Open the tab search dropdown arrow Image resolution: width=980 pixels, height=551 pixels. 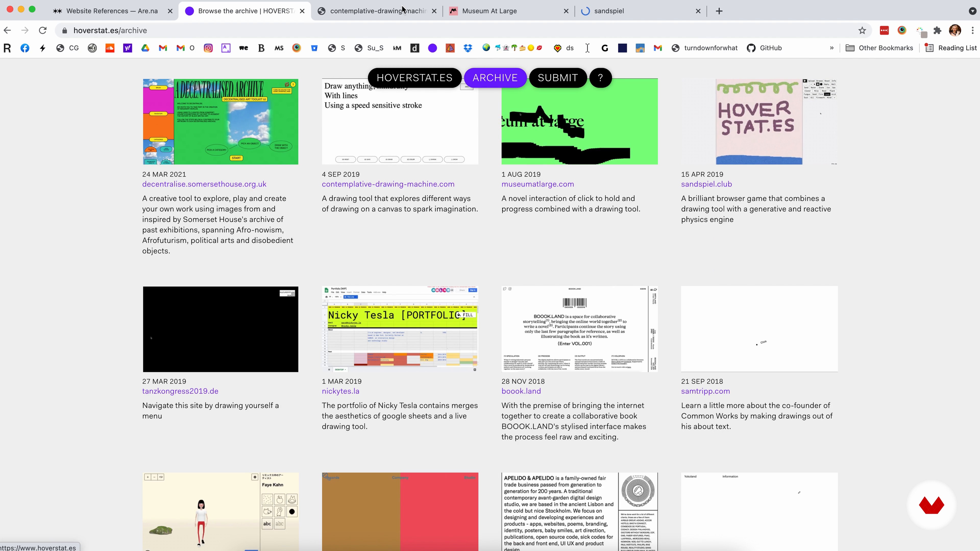point(972,11)
